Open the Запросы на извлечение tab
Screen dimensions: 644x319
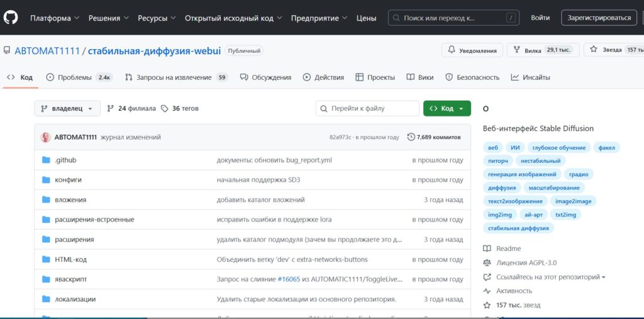[x=174, y=77]
